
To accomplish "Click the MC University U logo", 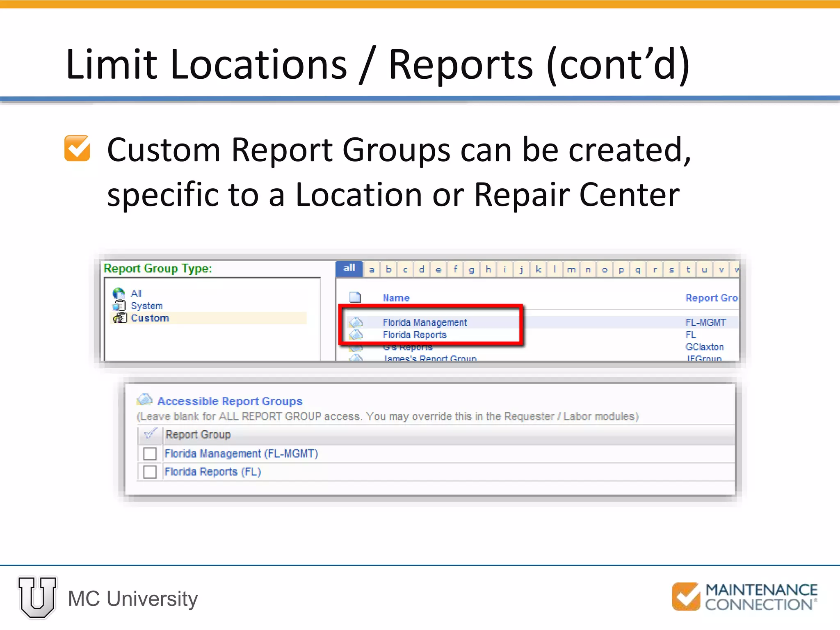I will click(37, 598).
